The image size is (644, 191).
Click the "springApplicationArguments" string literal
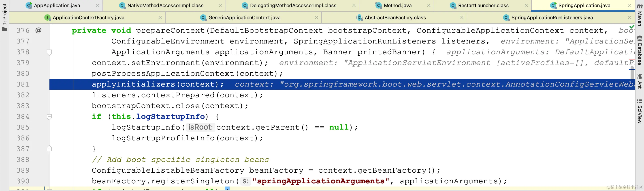click(321, 181)
